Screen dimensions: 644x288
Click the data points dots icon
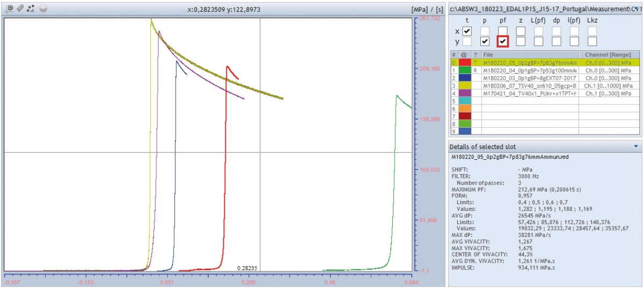pyautogui.click(x=31, y=9)
